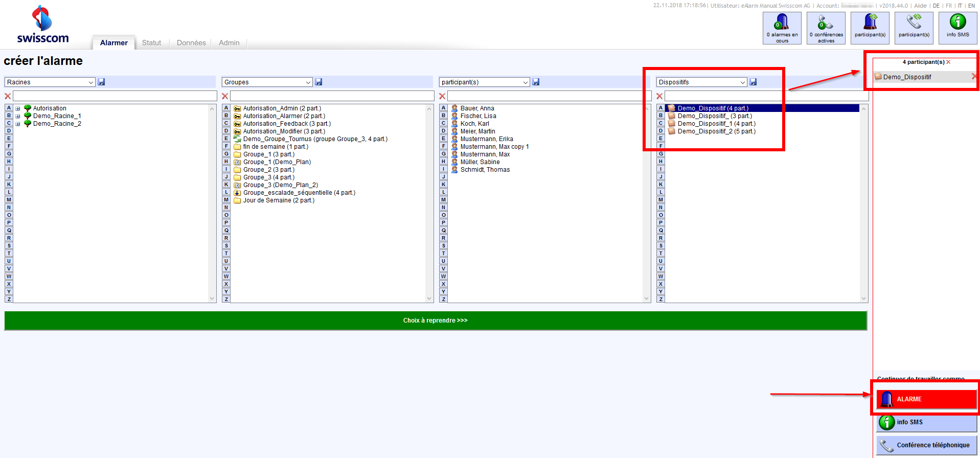980x458 pixels.
Task: Click the save icon beside Dispositifs dropdown
Action: (753, 82)
